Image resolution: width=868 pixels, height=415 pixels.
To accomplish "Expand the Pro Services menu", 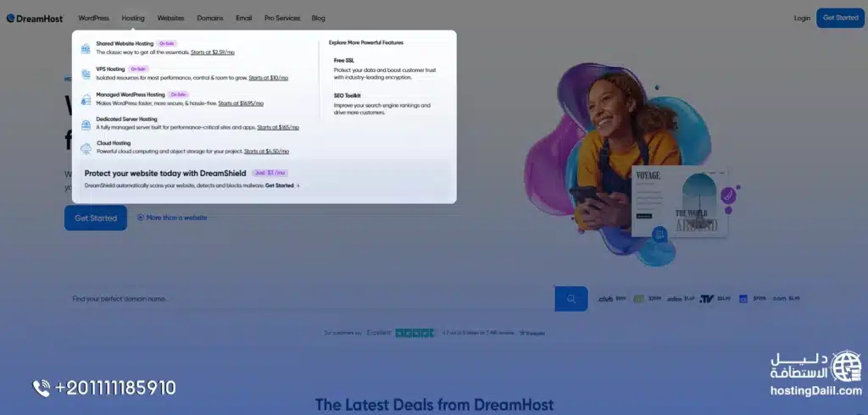I will tap(281, 18).
